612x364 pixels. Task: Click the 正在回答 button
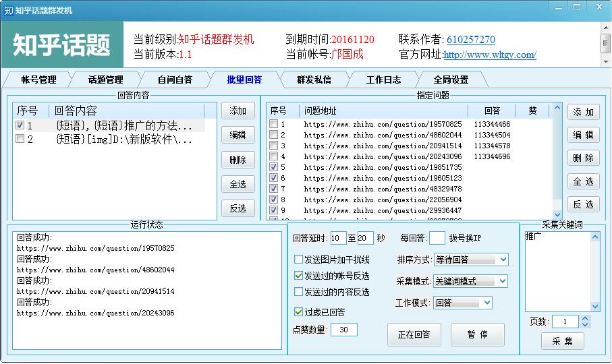click(414, 334)
